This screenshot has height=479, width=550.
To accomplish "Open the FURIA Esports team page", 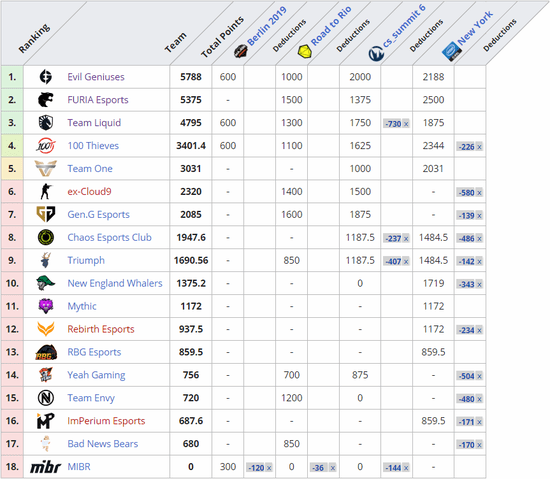I will (x=98, y=100).
